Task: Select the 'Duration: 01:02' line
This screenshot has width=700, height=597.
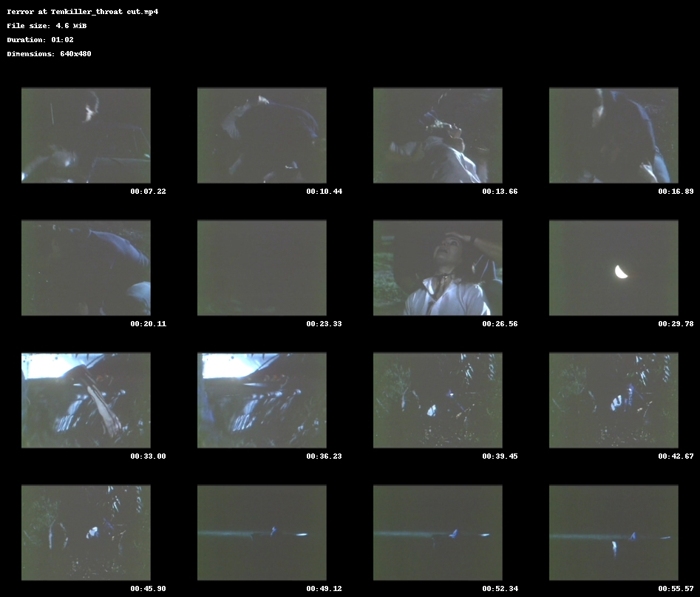Action: tap(40, 40)
